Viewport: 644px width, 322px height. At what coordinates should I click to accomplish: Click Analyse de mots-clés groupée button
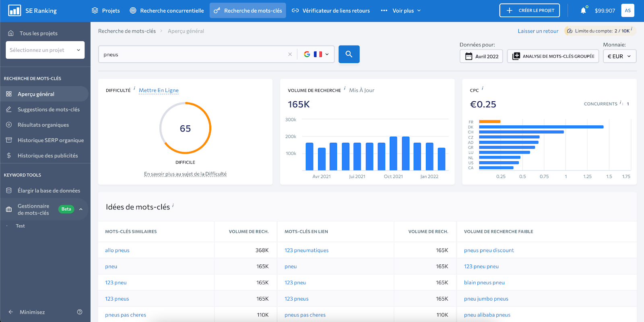[553, 56]
